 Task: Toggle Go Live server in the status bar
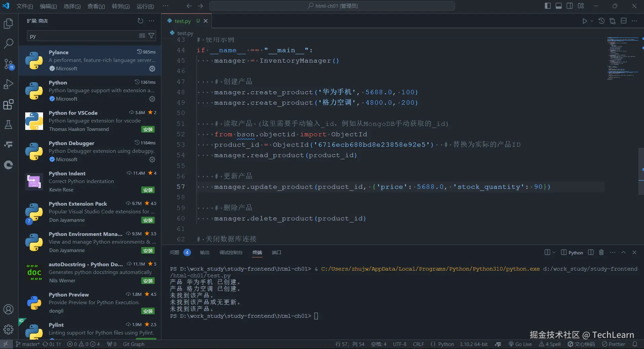(520, 344)
